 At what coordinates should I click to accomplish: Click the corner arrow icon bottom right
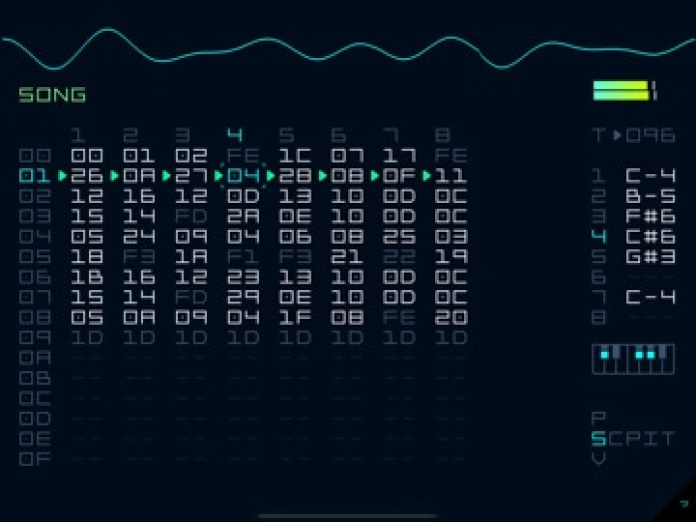click(684, 503)
